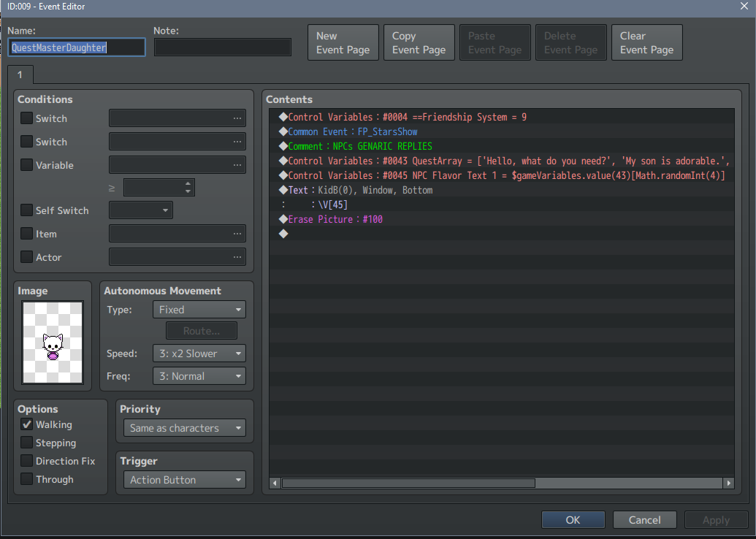
Task: Enable the Self Switch condition checkbox
Action: coord(26,211)
